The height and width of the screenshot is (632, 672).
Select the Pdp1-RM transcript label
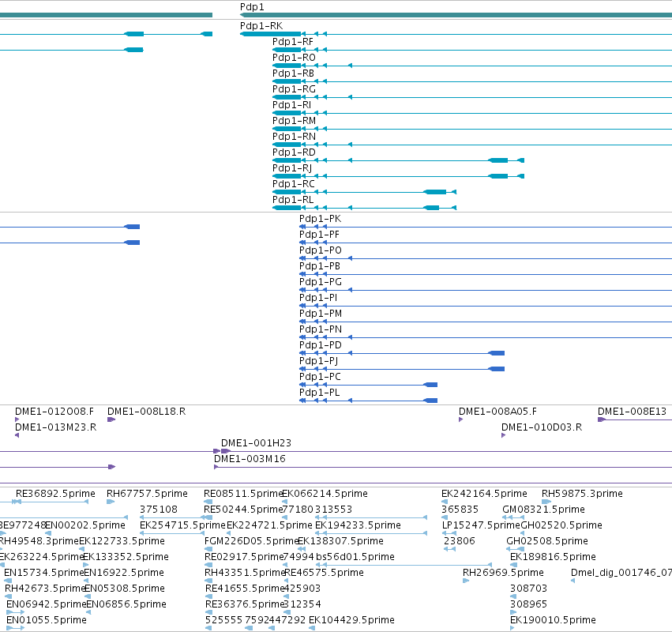(294, 121)
